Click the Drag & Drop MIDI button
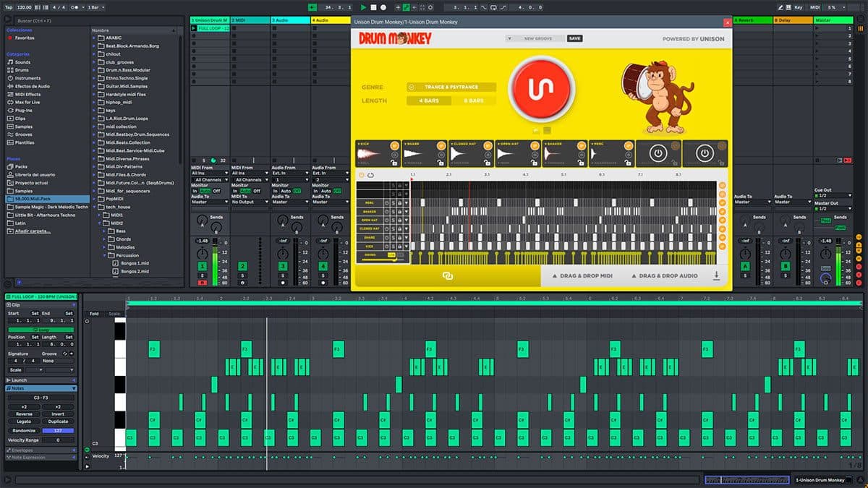868x488 pixels. click(x=582, y=276)
